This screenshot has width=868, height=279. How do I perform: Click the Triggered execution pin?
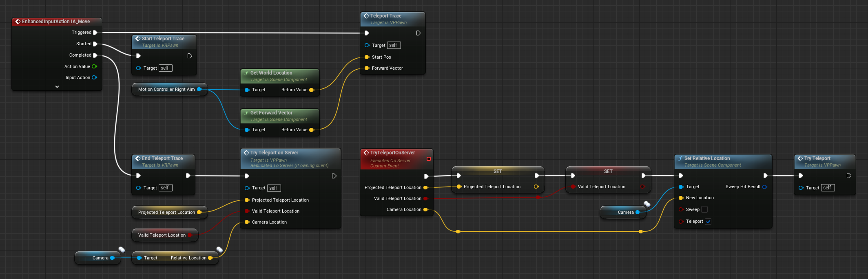[95, 33]
